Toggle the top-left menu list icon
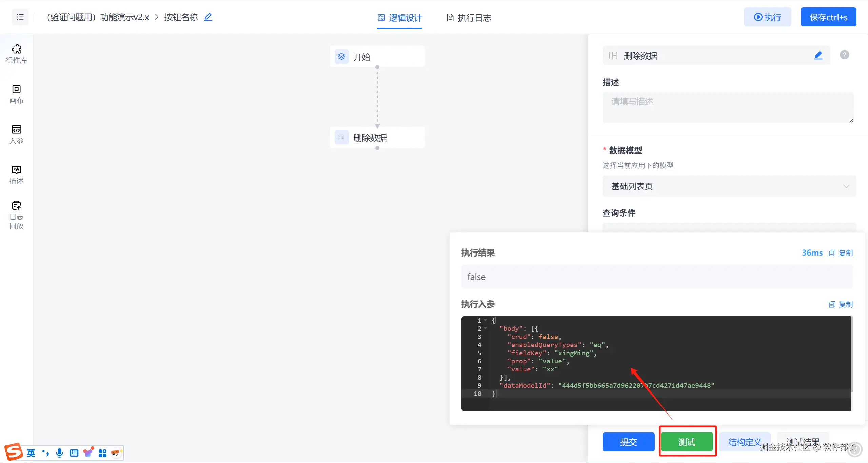Viewport: 868px width, 463px height. pos(20,17)
